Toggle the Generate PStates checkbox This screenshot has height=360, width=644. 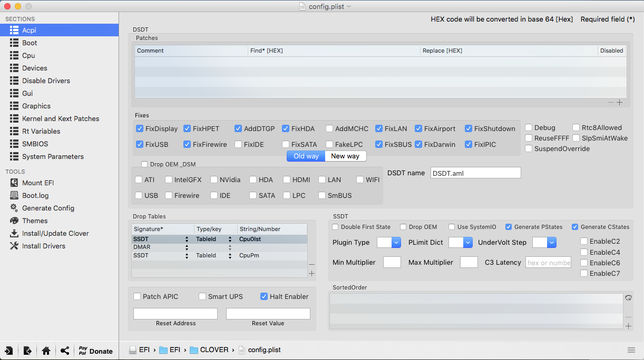(509, 227)
